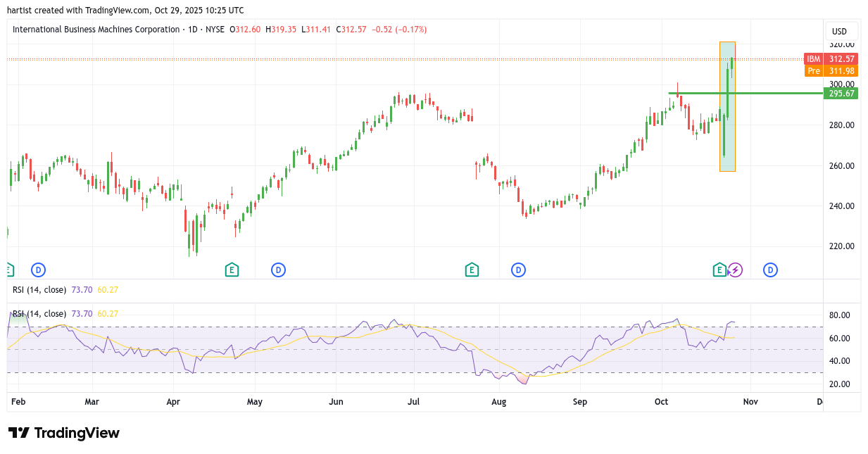
Task: Click the earnings marker in late April
Action: (x=232, y=270)
